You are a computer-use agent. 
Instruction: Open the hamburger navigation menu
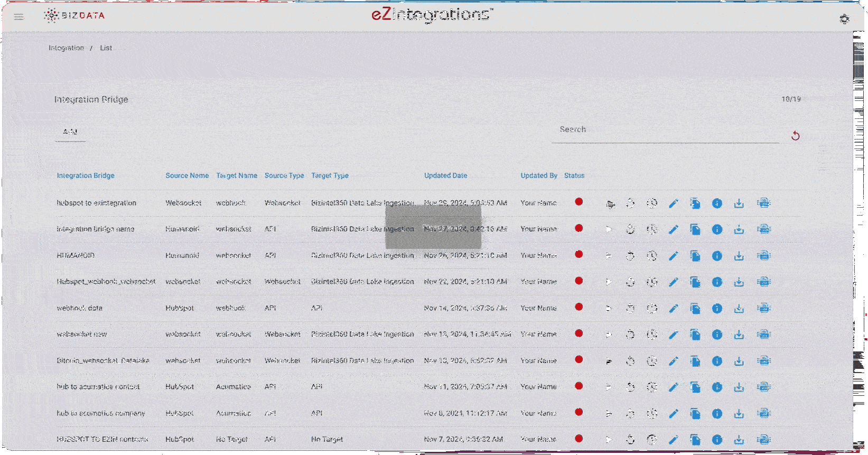(19, 16)
